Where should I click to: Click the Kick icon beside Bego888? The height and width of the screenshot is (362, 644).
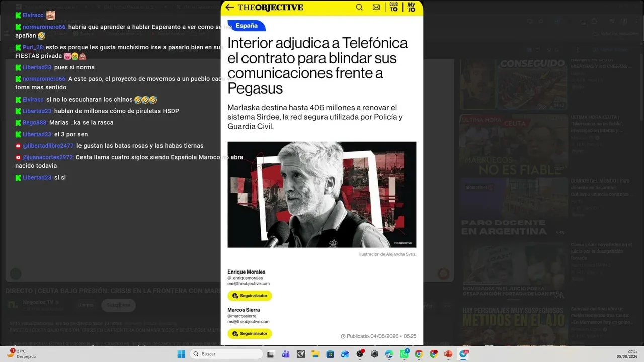click(18, 123)
